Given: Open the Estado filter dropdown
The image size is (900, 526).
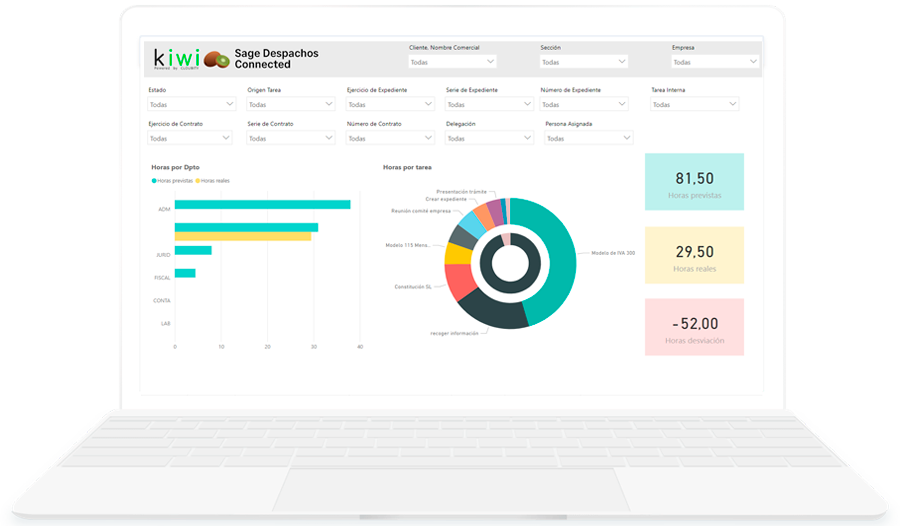Looking at the screenshot, I should 191,104.
